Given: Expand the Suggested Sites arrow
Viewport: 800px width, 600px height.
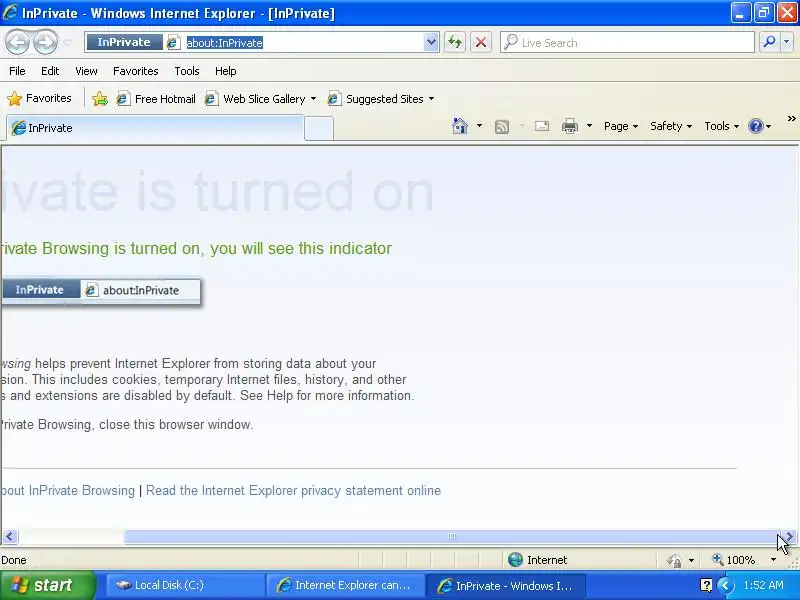Looking at the screenshot, I should (432, 99).
